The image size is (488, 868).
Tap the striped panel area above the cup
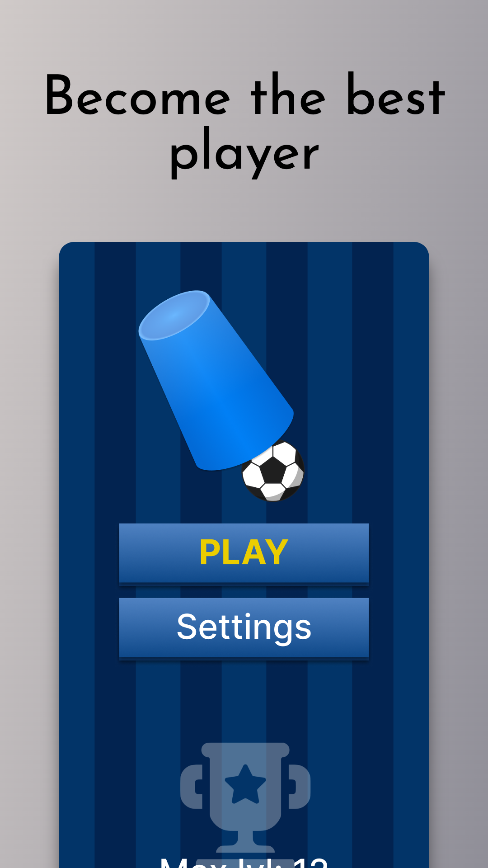click(x=244, y=266)
